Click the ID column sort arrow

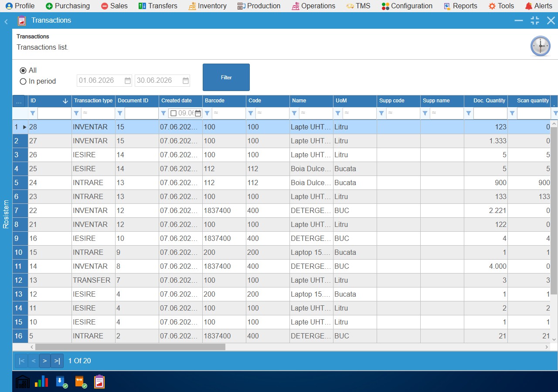(x=65, y=101)
